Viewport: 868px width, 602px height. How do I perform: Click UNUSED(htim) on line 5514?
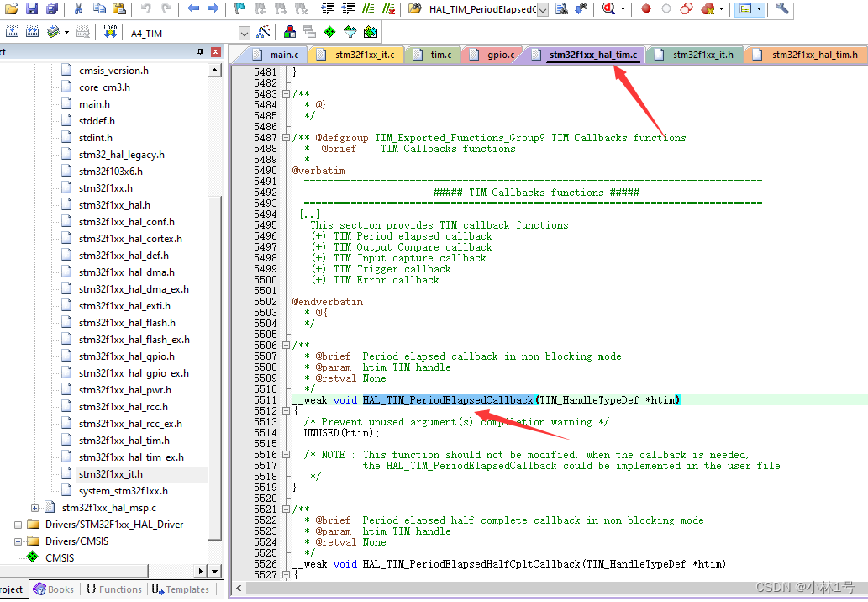(339, 432)
